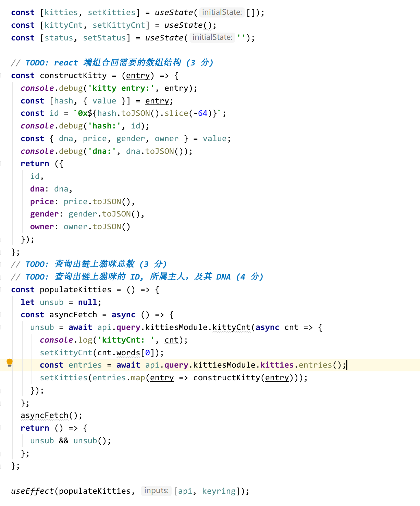The width and height of the screenshot is (420, 506).
Task: Click the && operator in unsub line
Action: pos(64,441)
